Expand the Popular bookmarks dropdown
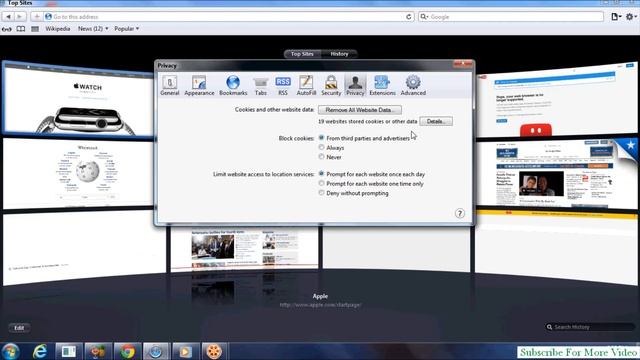This screenshot has height=360, width=640. pyautogui.click(x=127, y=29)
